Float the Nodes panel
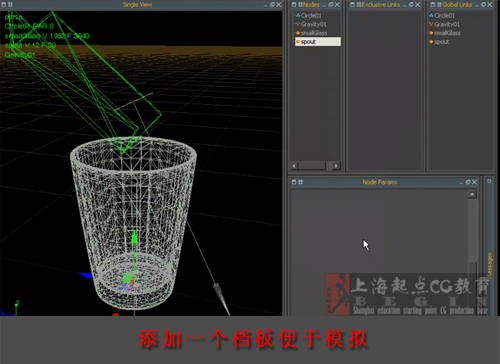This screenshot has height=364, width=500. (x=331, y=5)
